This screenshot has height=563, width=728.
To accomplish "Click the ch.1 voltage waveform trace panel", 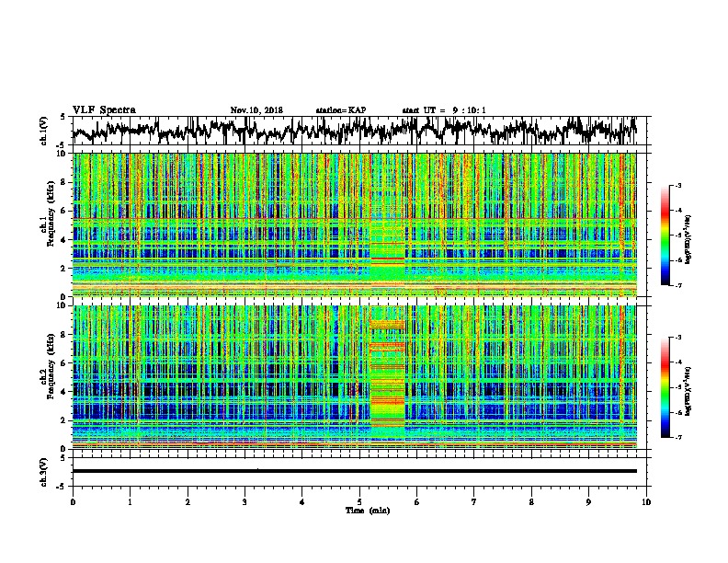I will click(x=358, y=131).
